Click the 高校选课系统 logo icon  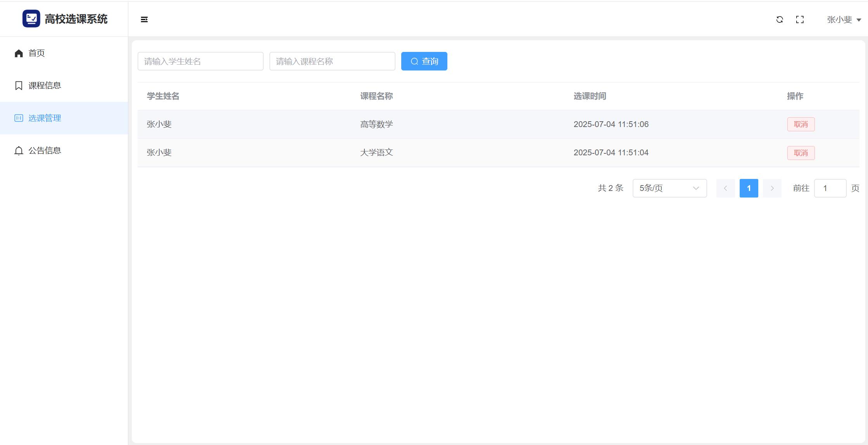(x=31, y=19)
